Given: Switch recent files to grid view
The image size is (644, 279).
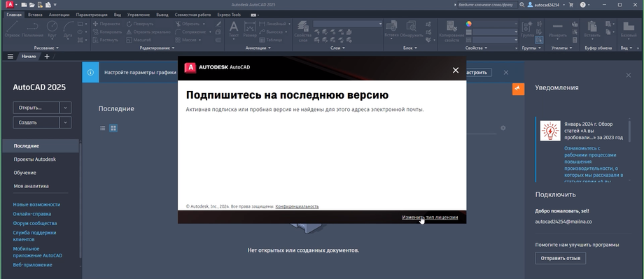Looking at the screenshot, I should [x=113, y=128].
